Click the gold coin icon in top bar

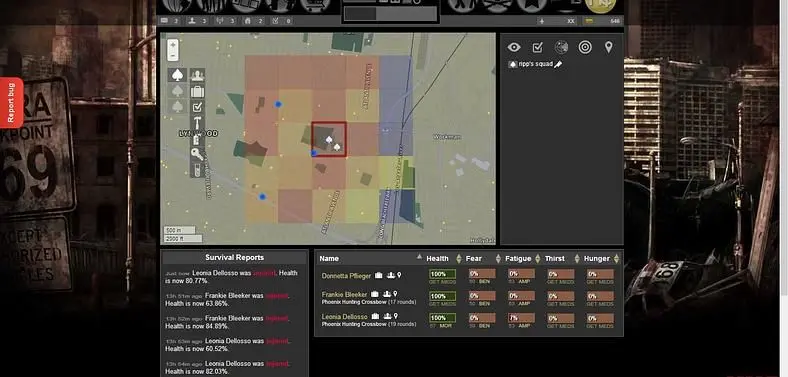[x=601, y=5]
